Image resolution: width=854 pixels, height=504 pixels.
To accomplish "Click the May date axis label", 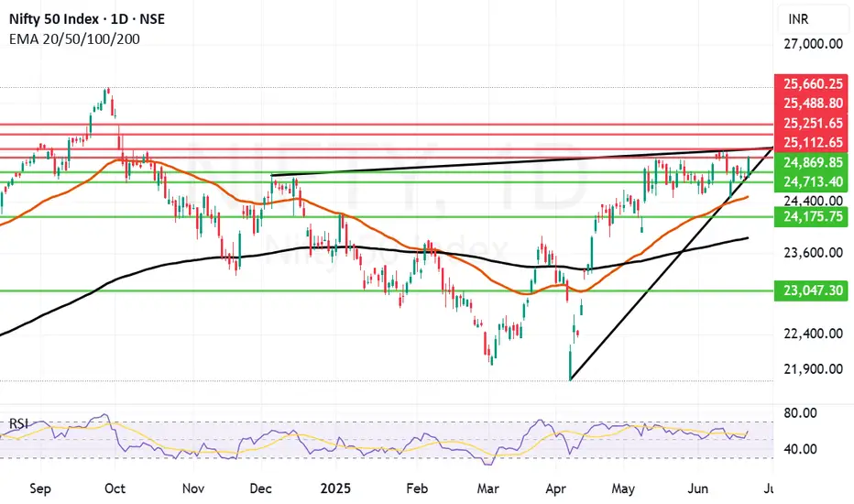I will [x=622, y=488].
